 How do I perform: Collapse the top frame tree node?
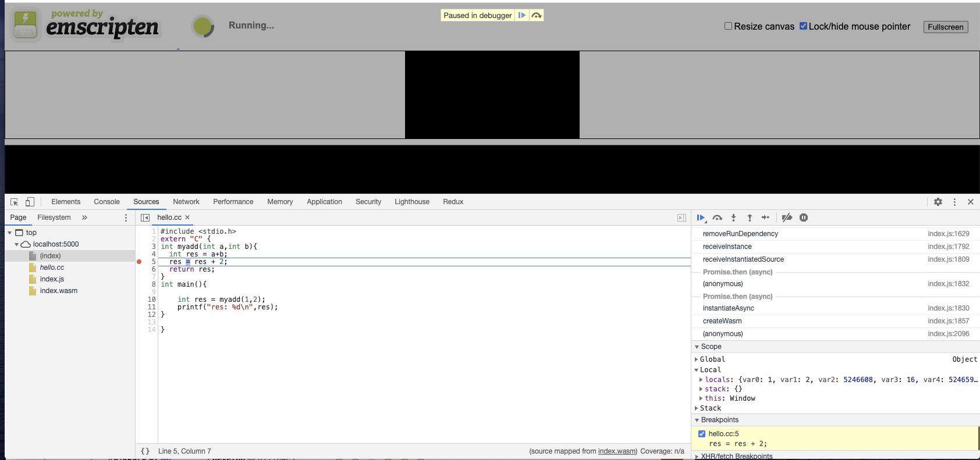point(10,233)
